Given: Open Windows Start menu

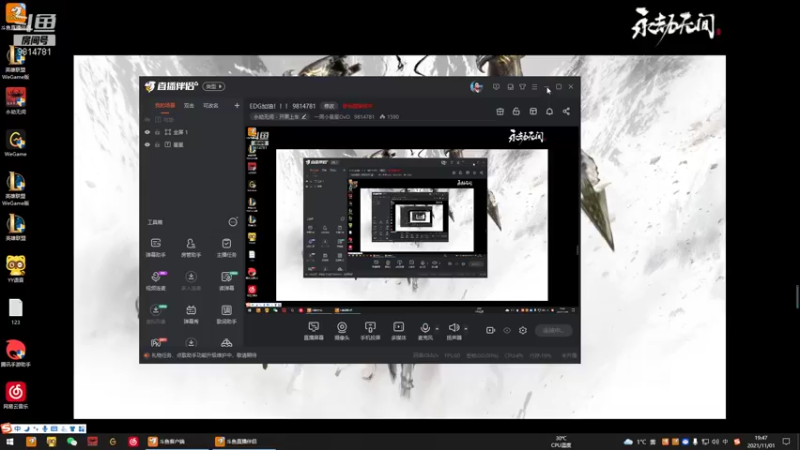Looking at the screenshot, I should pos(10,442).
